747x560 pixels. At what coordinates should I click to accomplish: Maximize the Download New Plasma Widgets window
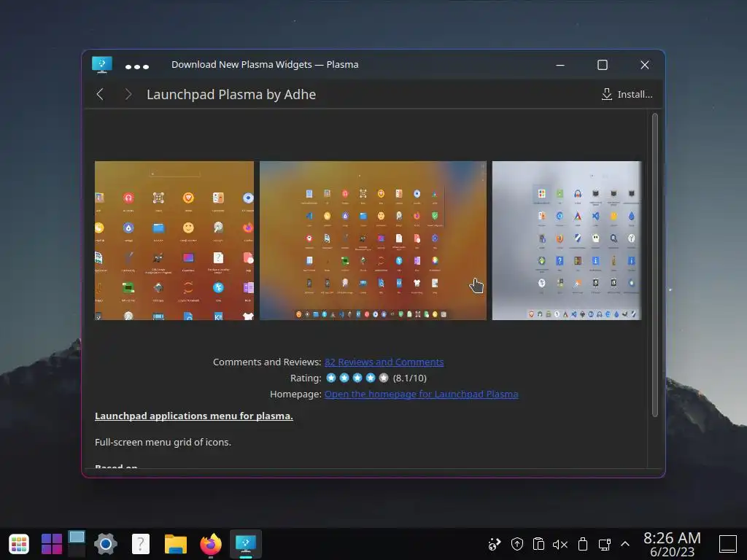[602, 65]
